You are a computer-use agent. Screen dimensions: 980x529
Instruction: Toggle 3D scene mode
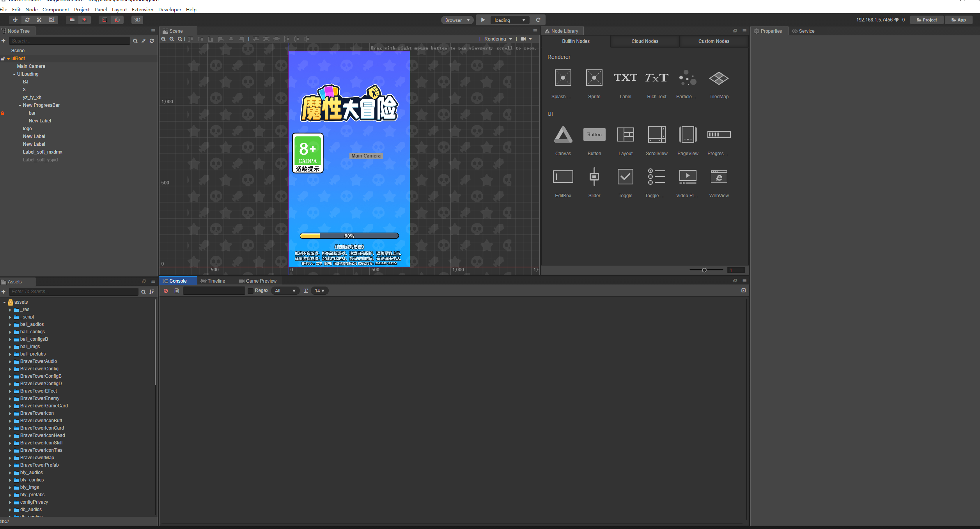click(137, 20)
